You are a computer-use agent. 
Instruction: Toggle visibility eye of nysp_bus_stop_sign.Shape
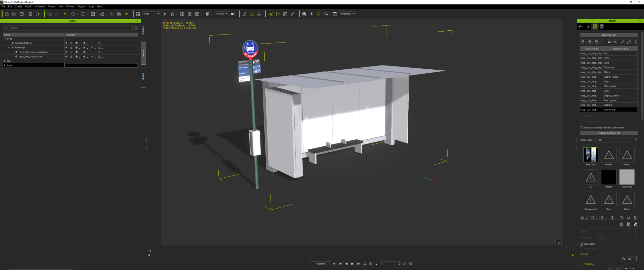[67, 52]
